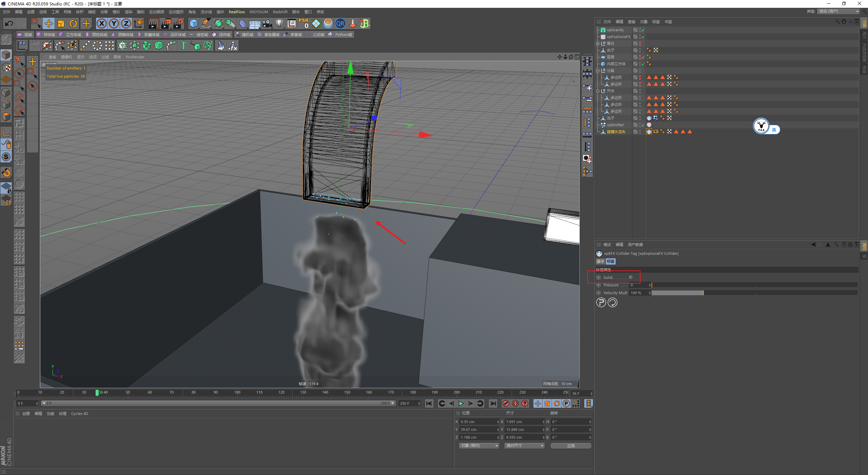Screen dimensions: 868x475
Task: Click MoText green T icon
Action: coord(183,45)
